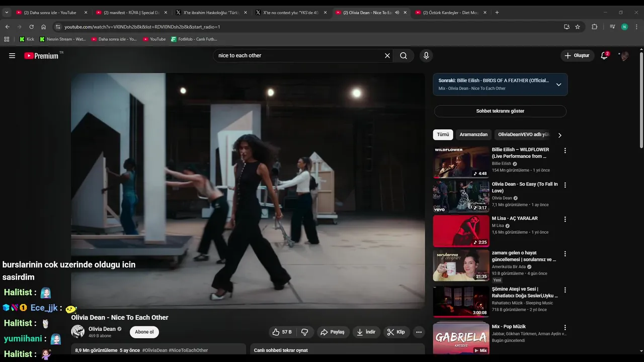Open the account avatar menu
This screenshot has height=362, width=644.
(624, 56)
